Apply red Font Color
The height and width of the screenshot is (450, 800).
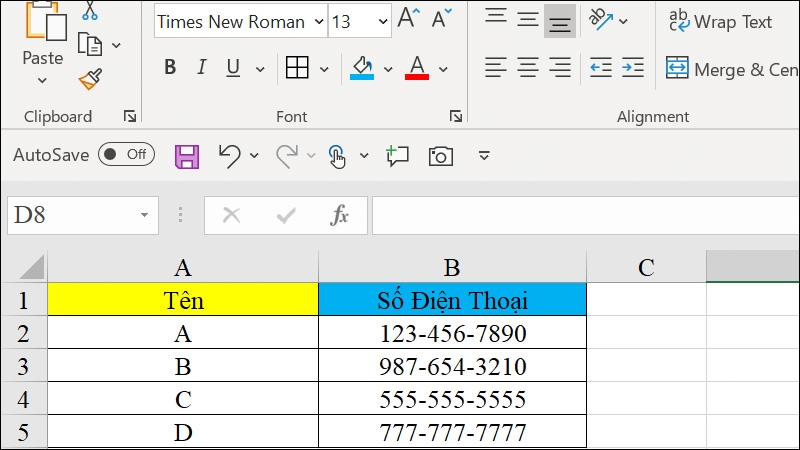click(417, 68)
